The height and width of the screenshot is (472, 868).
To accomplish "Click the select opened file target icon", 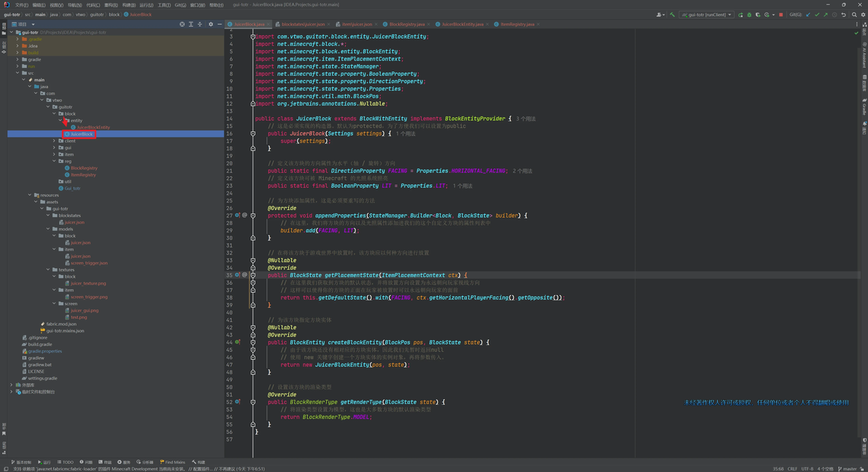I will (182, 24).
